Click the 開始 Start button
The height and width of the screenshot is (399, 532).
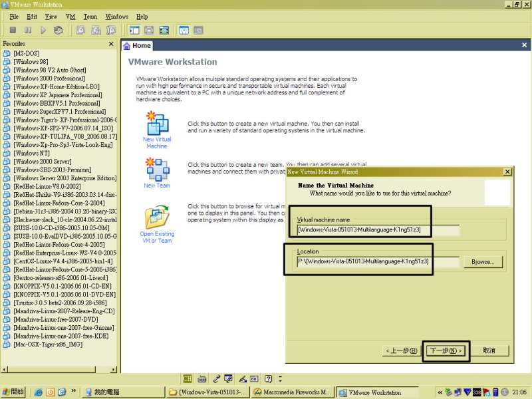[x=13, y=392]
